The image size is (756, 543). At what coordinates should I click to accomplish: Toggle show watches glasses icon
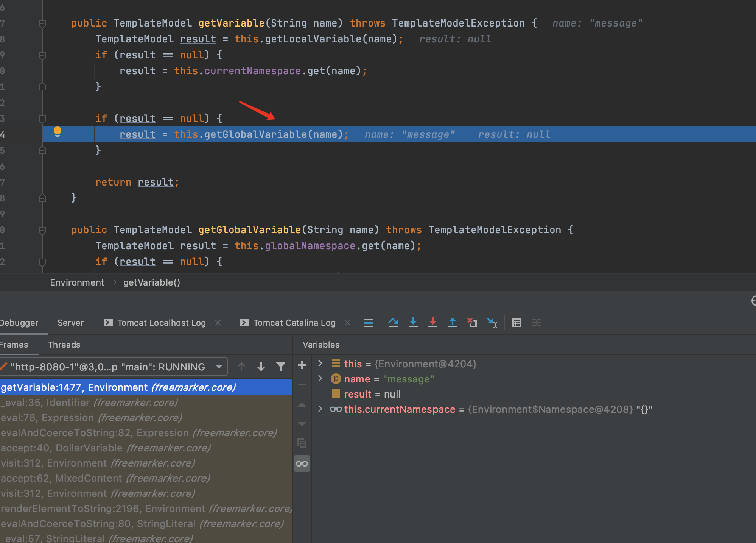click(302, 463)
